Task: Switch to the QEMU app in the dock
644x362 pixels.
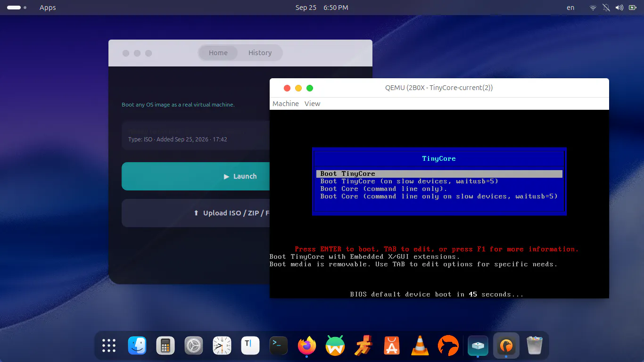Action: pyautogui.click(x=506, y=346)
